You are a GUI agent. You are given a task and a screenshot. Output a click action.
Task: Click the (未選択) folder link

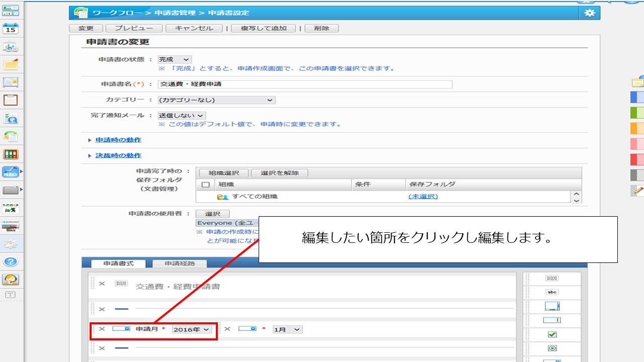pos(423,197)
